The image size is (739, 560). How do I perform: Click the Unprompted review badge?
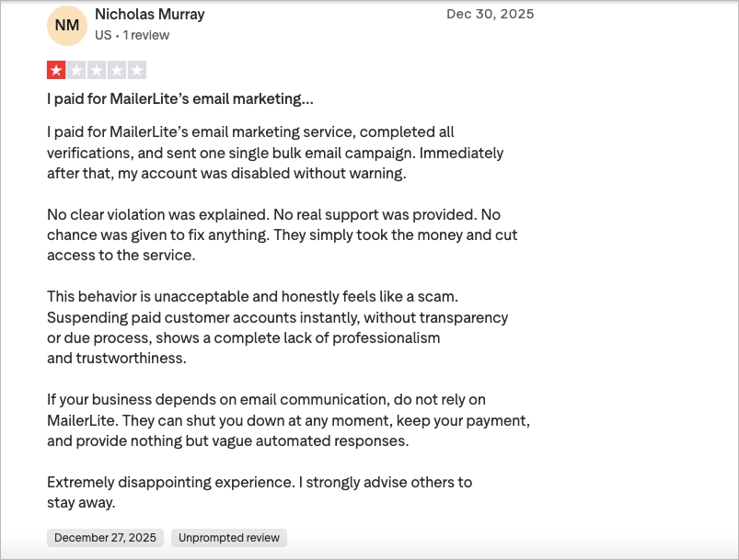[x=229, y=538]
